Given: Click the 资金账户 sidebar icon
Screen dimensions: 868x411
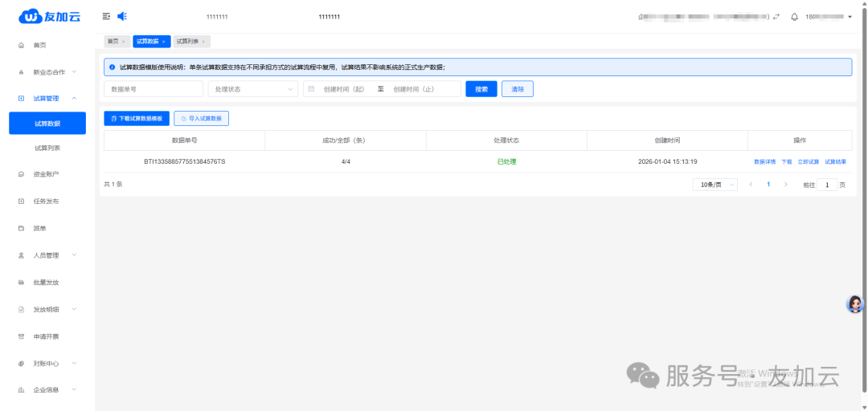Looking at the screenshot, I should pos(21,174).
